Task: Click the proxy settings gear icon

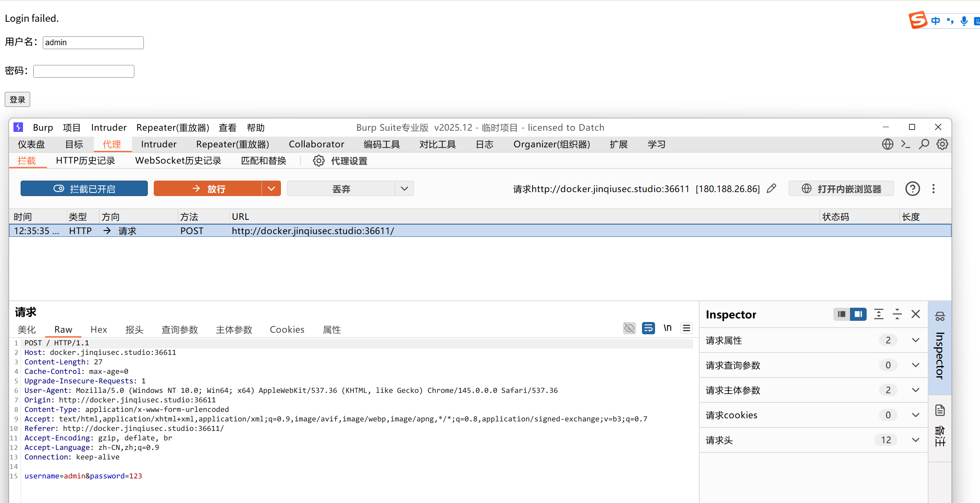Action: click(x=319, y=161)
